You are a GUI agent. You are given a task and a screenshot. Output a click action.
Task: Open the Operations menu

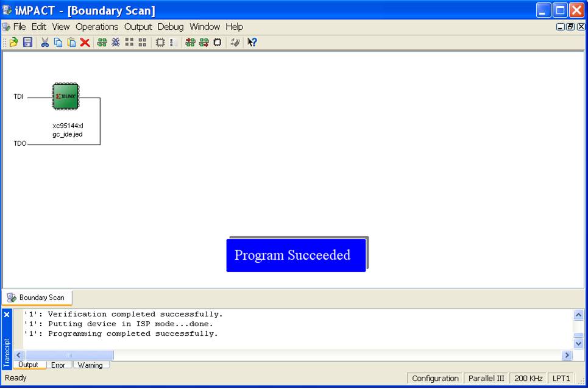97,27
